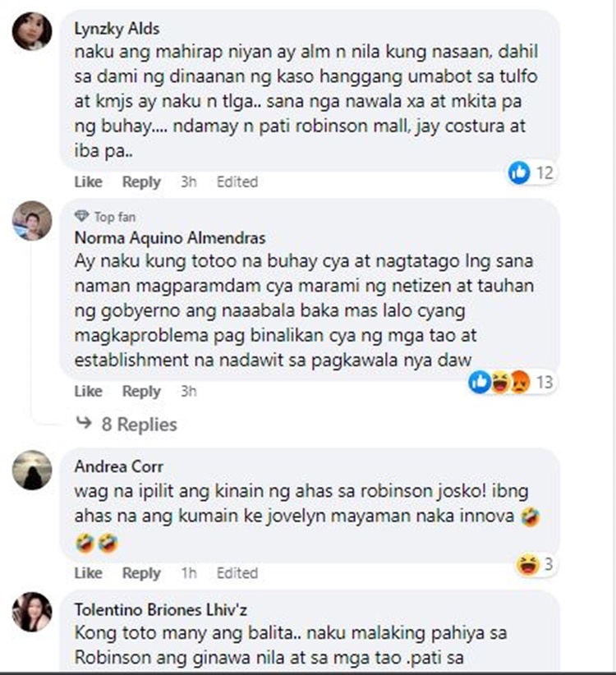Reply to Norma Aquino Almendras' comment
Image resolution: width=616 pixels, height=675 pixels.
tap(141, 391)
